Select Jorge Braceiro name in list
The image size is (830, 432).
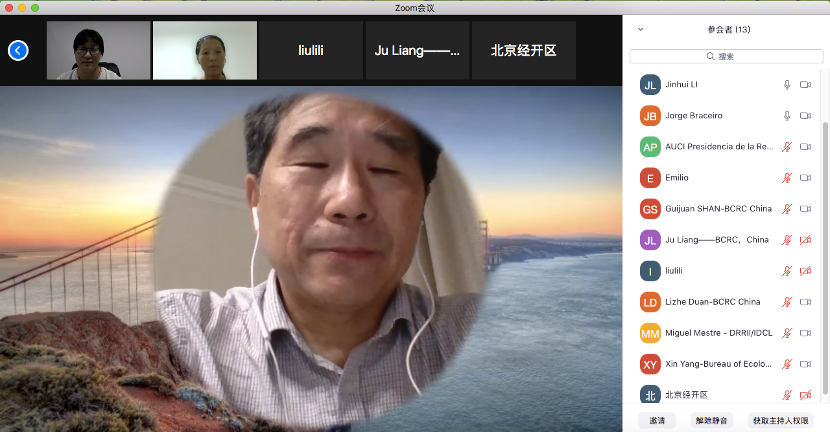(x=693, y=115)
